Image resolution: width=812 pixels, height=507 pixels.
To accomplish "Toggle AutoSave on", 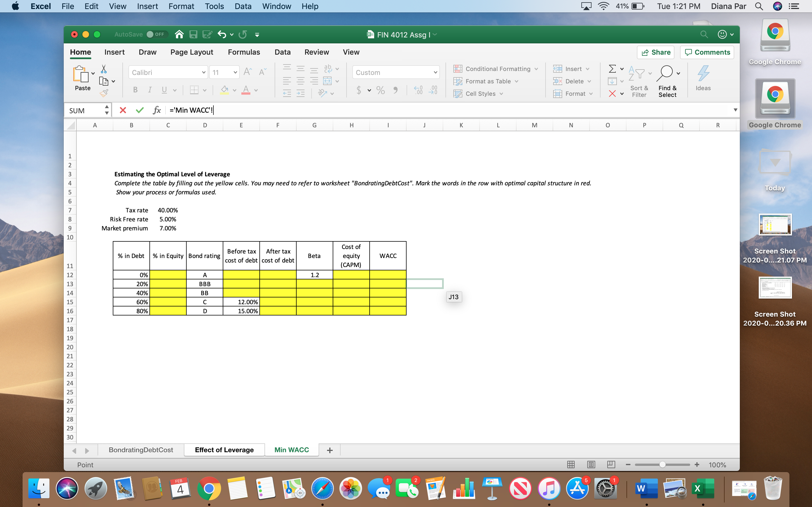I will point(156,34).
